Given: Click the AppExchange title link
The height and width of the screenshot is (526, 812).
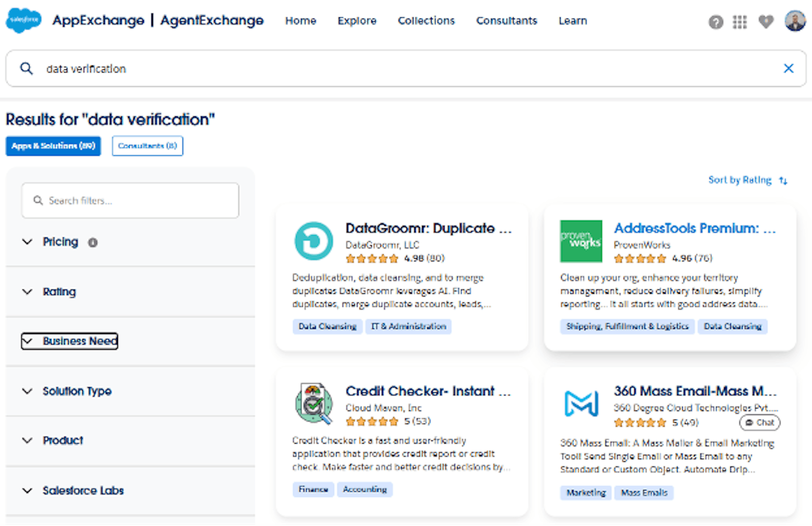Looking at the screenshot, I should point(98,20).
